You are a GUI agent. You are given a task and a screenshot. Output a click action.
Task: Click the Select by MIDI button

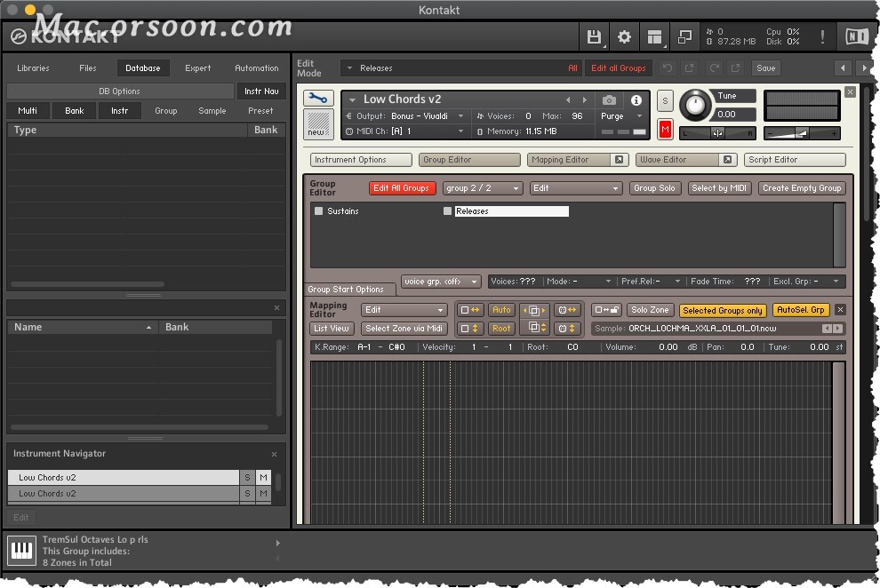click(719, 187)
